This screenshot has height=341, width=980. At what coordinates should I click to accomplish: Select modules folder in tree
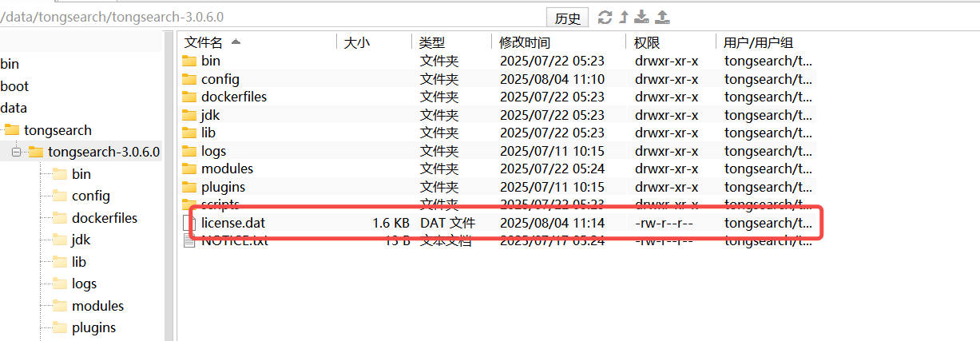(97, 306)
